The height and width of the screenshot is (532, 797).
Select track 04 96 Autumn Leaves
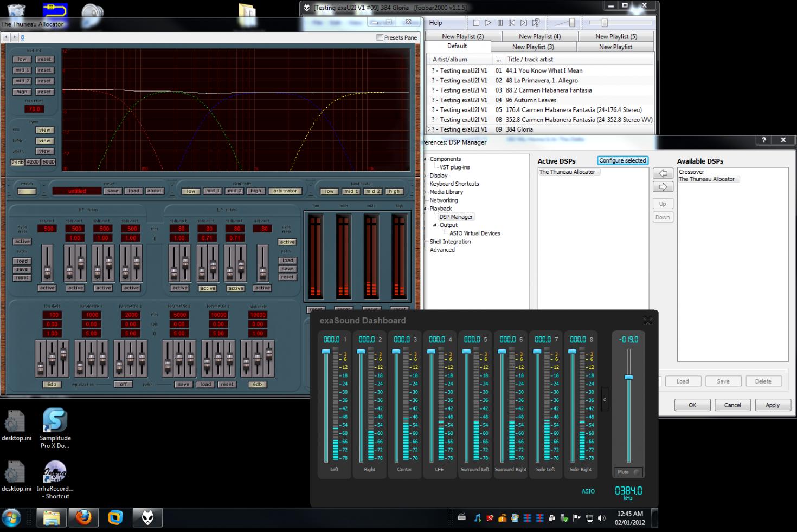(x=539, y=100)
